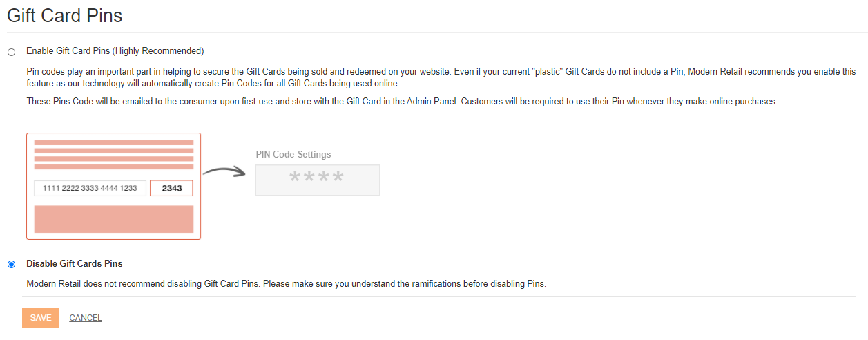The image size is (868, 340).
Task: Click the 2343 pin field in illustration
Action: tap(171, 188)
